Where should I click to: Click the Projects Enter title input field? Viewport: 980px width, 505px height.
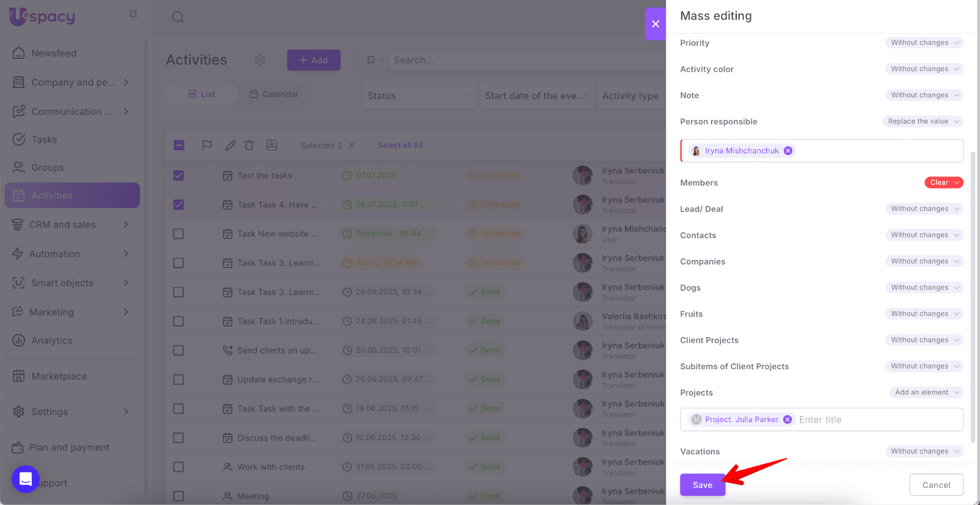click(876, 420)
